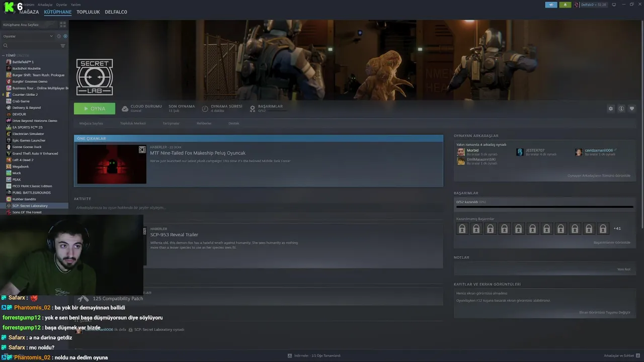Open Goose Goose Duck in library
Screen dimensions: 644x362
tap(27, 147)
